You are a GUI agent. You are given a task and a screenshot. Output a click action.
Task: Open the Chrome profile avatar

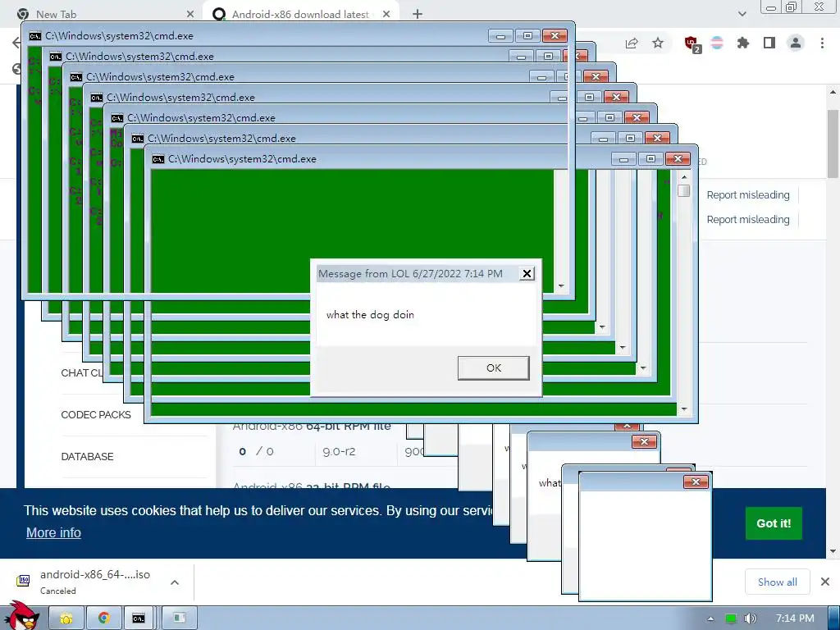pos(796,43)
